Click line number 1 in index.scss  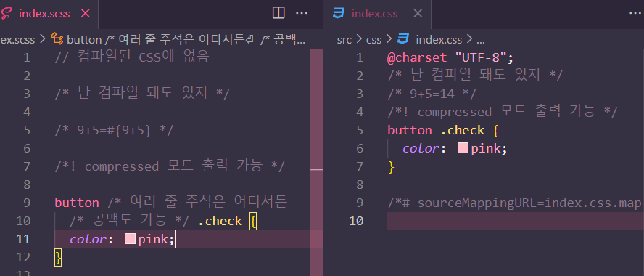(x=27, y=58)
